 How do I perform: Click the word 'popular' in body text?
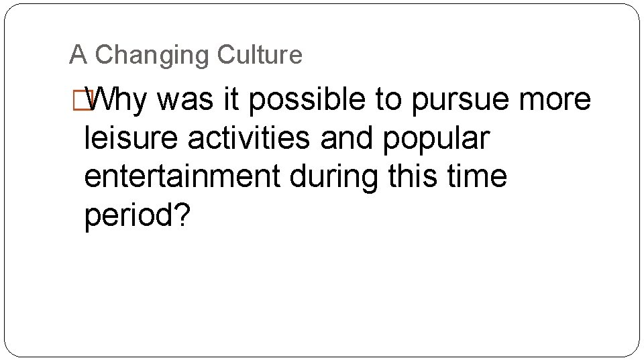click(437, 139)
